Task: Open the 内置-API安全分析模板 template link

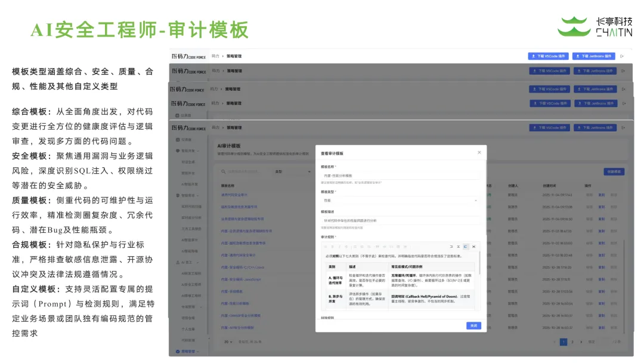Action: [x=237, y=328]
